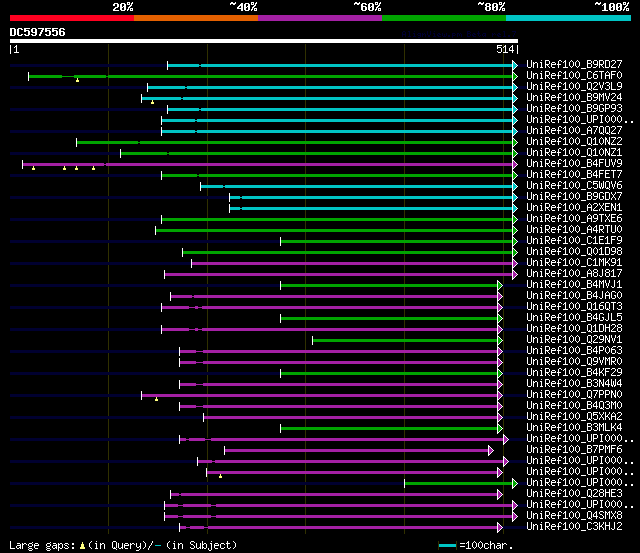Click the cyan ~100% identity legend segment
The image size is (640, 553).
pyautogui.click(x=569, y=18)
